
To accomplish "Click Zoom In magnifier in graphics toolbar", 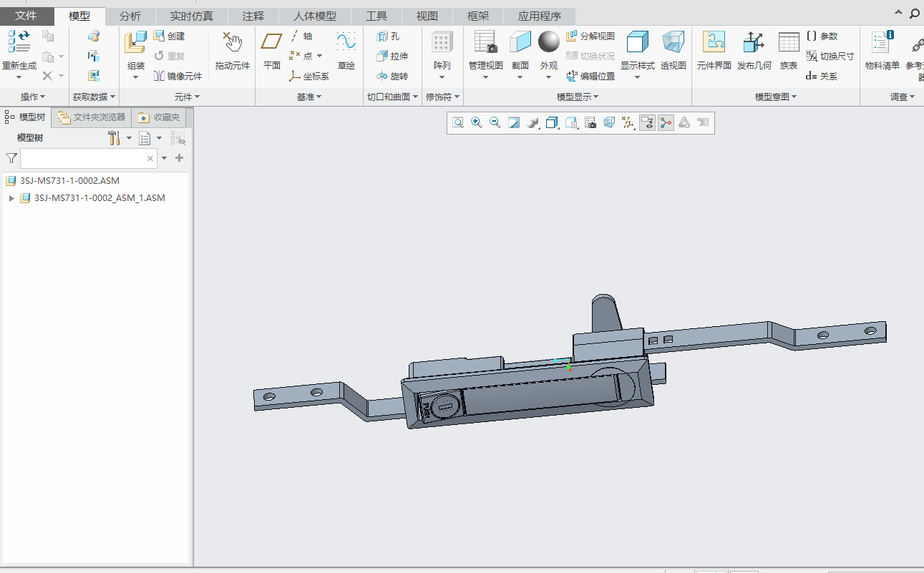I will (477, 123).
